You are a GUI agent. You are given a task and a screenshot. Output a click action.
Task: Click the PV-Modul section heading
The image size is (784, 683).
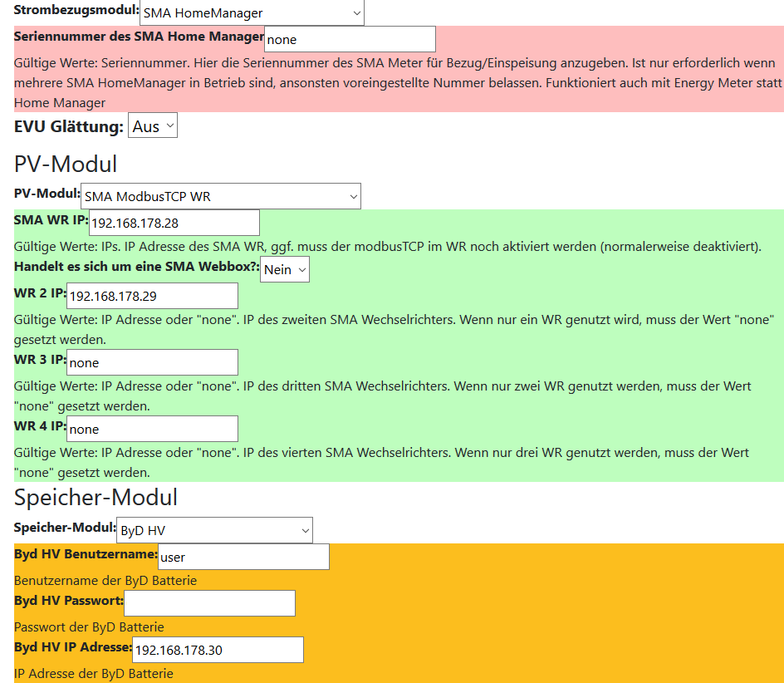coord(66,165)
